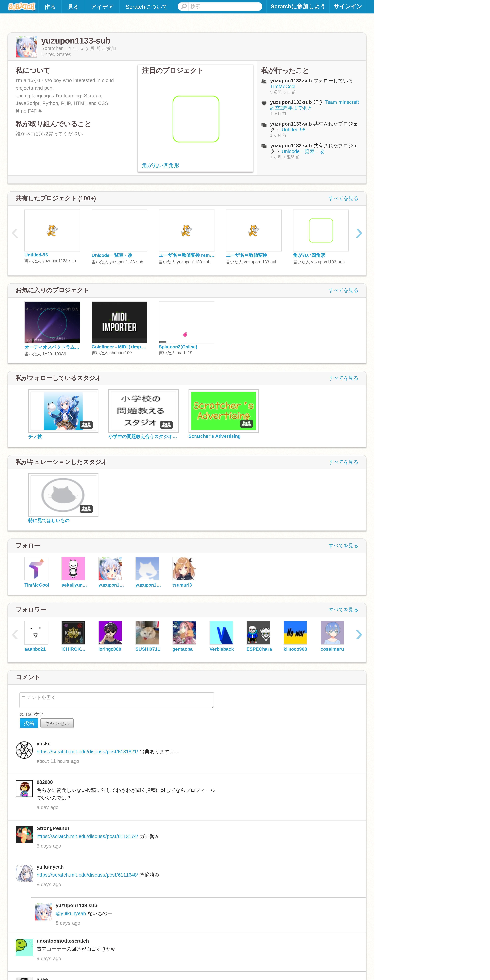
Task: Open SUSHI0711 follower avatar
Action: pos(147,633)
